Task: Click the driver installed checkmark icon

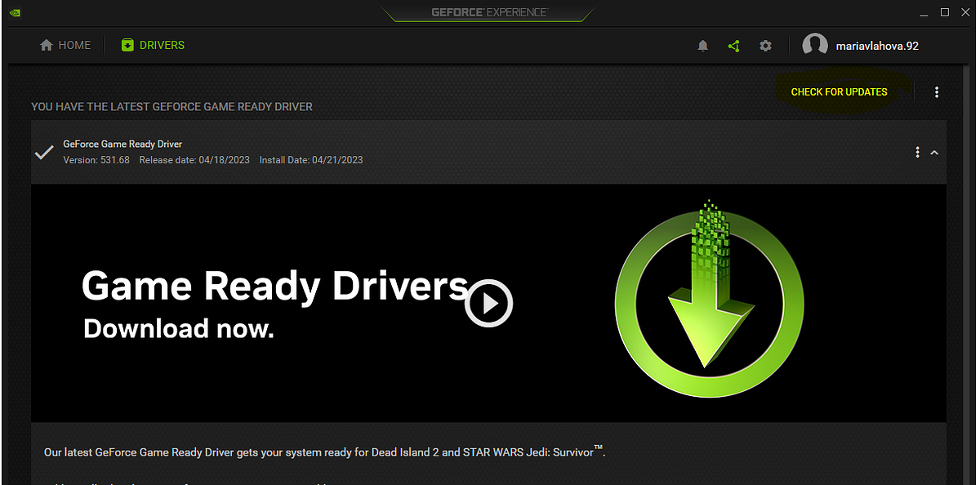Action: click(43, 152)
